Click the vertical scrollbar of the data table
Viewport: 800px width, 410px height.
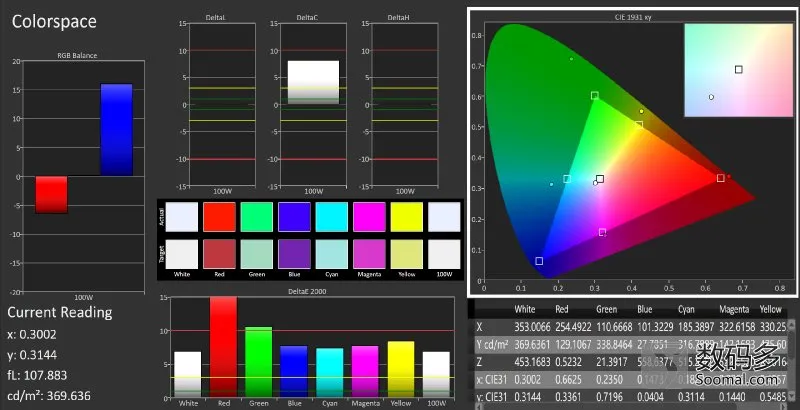(x=792, y=362)
